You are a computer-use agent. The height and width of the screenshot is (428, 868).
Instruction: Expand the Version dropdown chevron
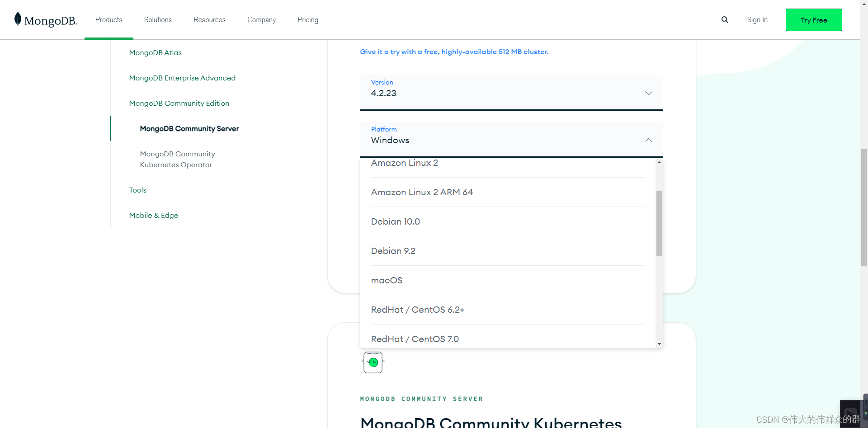coord(648,93)
